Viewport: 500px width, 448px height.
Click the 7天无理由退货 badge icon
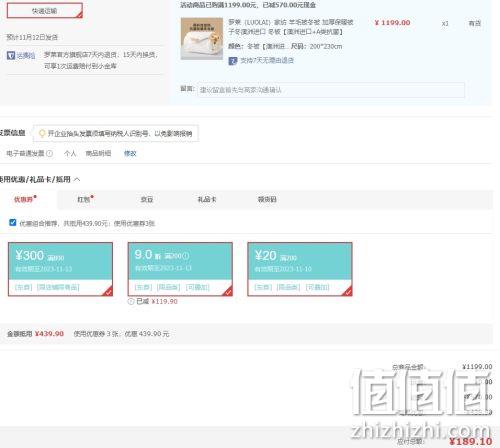233,61
